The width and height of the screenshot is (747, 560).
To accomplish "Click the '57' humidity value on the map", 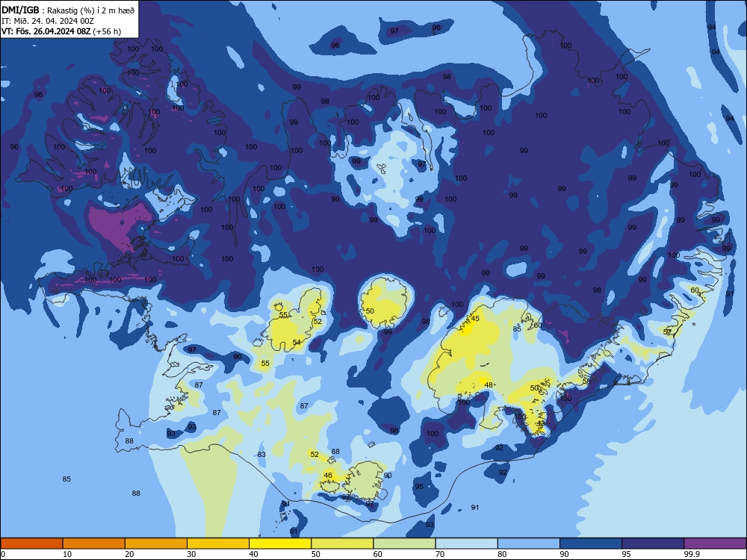I will click(667, 332).
